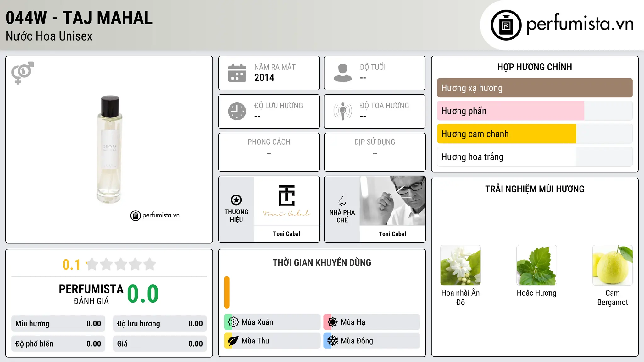This screenshot has width=644, height=362.
Task: Click the THƯƠNG HIỆU label
Action: (x=236, y=216)
